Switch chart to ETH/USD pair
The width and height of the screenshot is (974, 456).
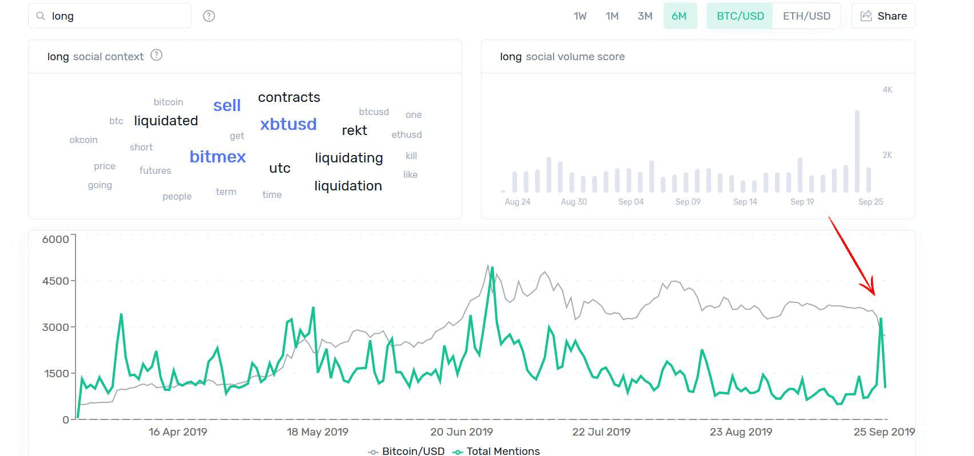pyautogui.click(x=806, y=16)
